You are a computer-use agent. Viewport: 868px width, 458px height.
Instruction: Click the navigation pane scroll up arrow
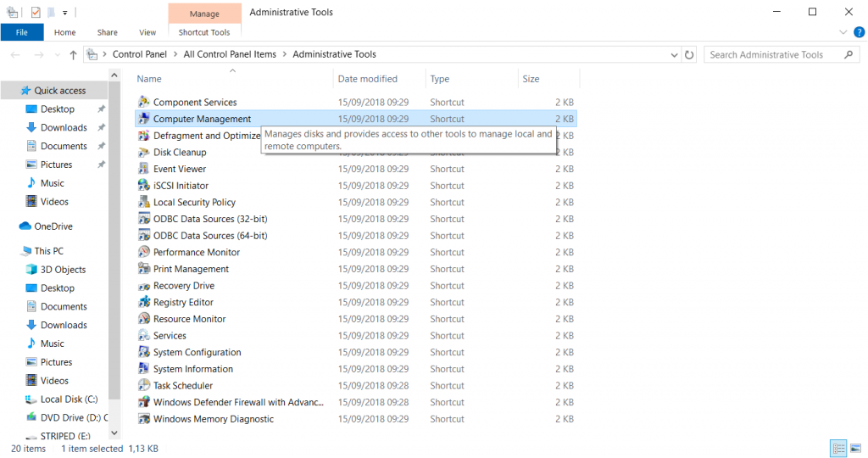tap(114, 75)
